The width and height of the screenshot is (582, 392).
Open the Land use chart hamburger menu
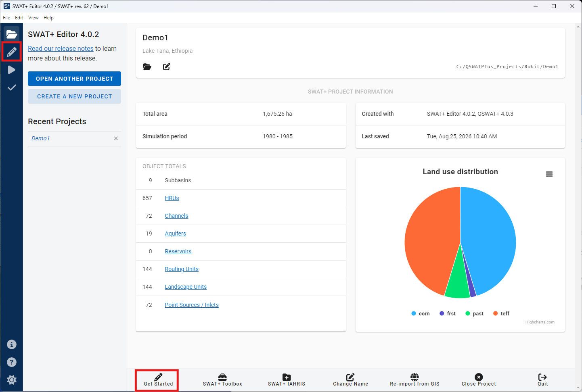coord(549,174)
